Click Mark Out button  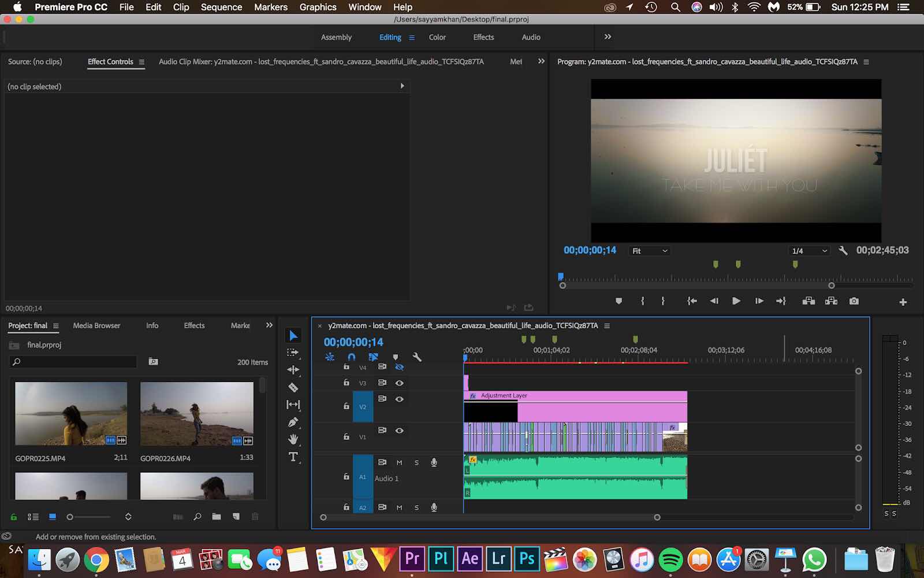pos(663,301)
